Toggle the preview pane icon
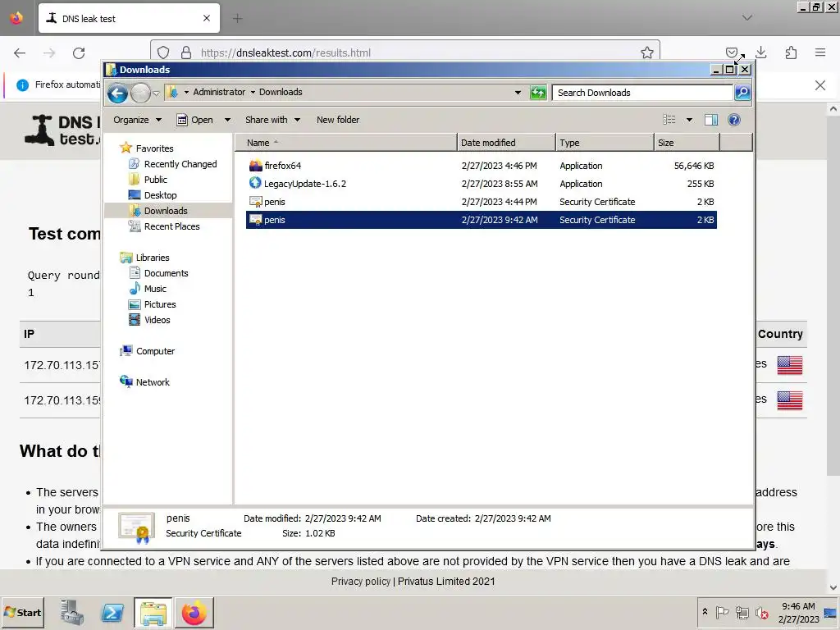 [x=711, y=120]
